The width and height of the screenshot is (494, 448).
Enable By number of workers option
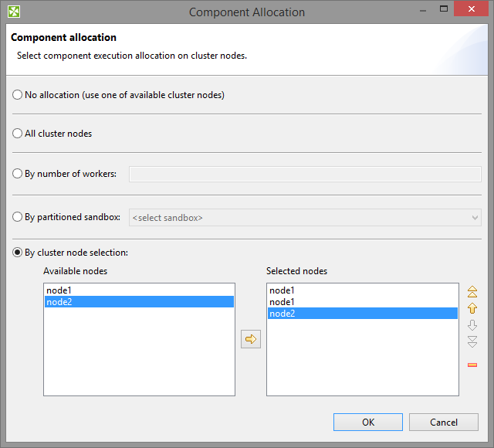point(18,174)
